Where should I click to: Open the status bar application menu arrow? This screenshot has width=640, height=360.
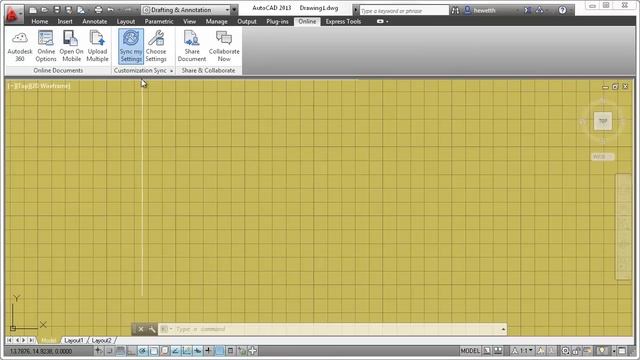(x=613, y=351)
